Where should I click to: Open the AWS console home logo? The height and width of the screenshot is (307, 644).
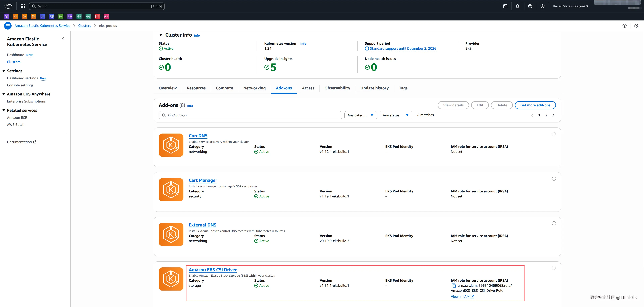point(8,6)
